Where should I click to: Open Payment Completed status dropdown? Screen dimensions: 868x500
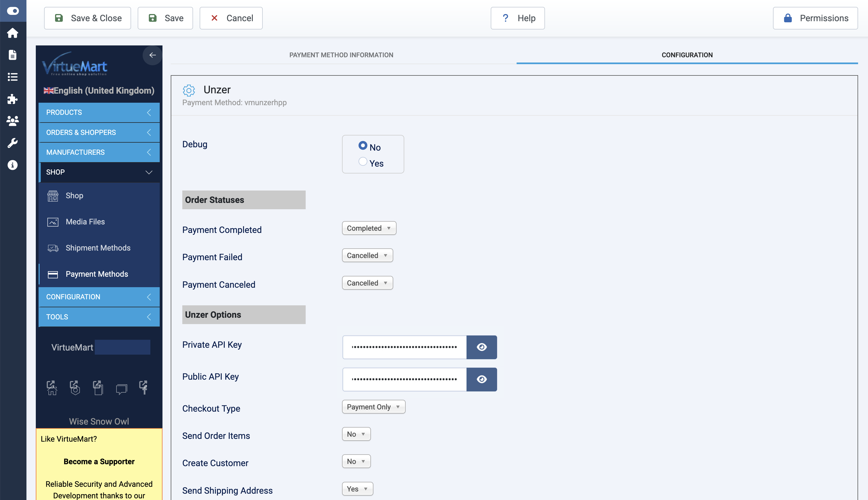tap(369, 228)
